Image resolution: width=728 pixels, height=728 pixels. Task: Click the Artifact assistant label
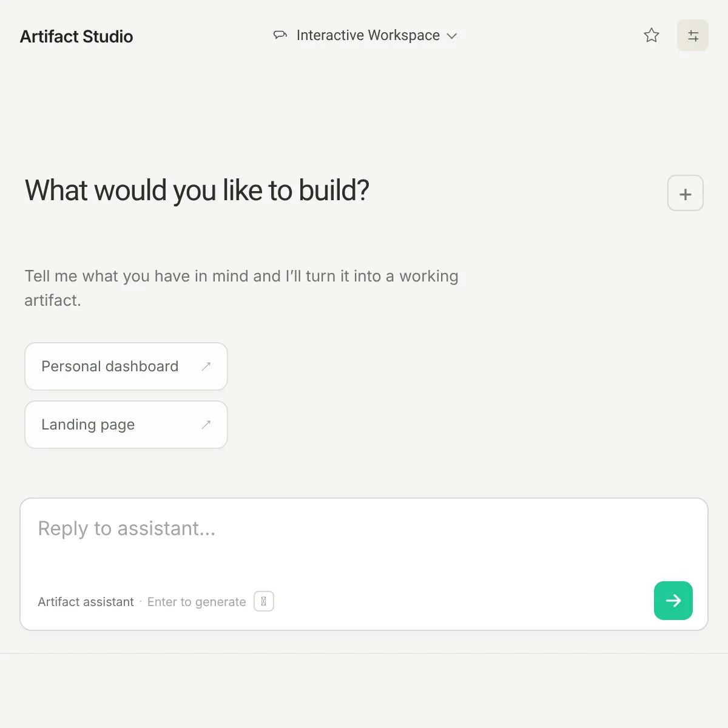(x=86, y=602)
